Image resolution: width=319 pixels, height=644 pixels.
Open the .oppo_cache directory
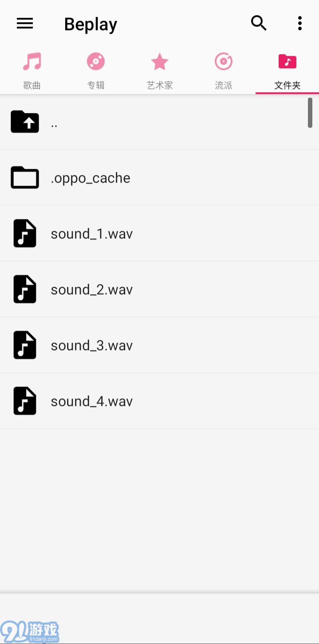91,177
